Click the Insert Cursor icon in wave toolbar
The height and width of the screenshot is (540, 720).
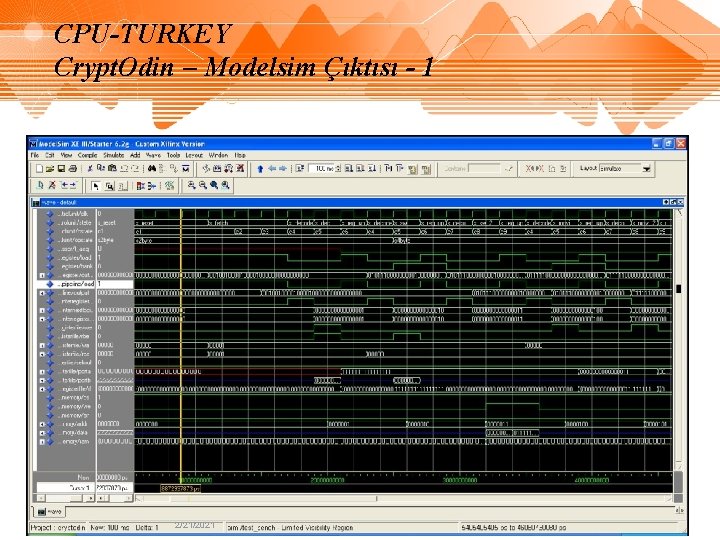(40, 186)
